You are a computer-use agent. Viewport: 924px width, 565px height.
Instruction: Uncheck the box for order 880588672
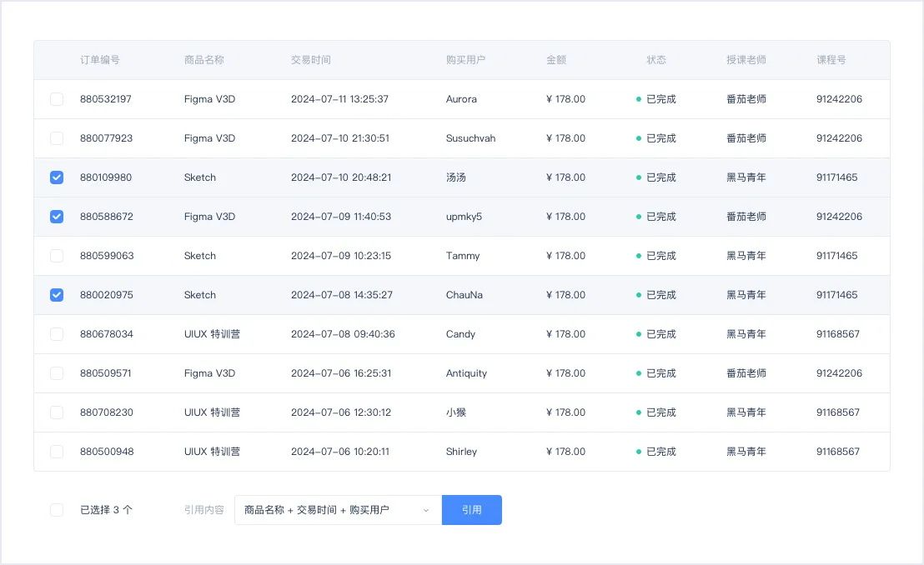(57, 217)
